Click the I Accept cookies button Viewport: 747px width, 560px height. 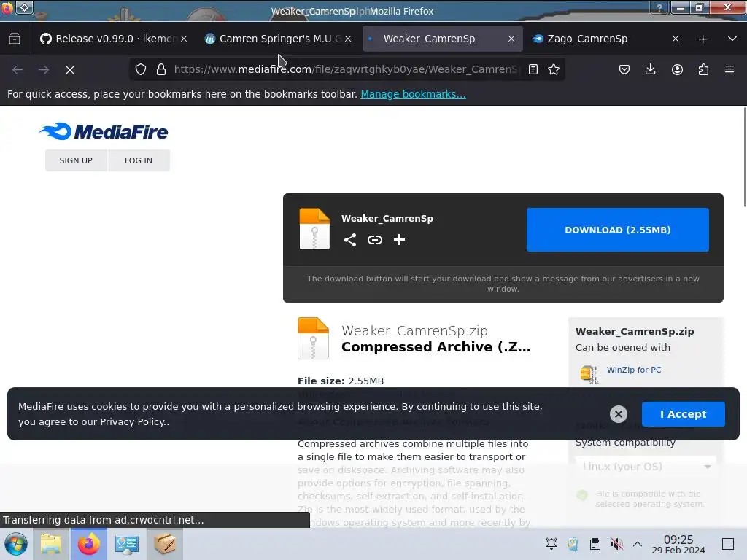tap(683, 414)
